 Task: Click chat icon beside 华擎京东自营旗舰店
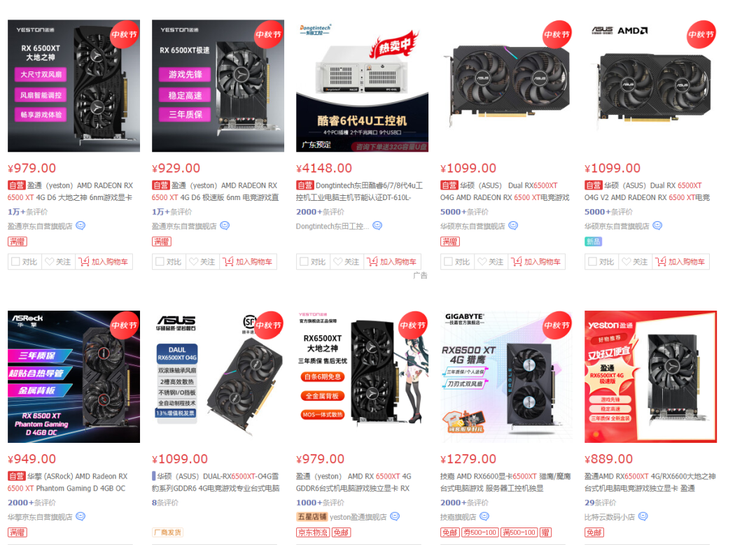coord(80,516)
